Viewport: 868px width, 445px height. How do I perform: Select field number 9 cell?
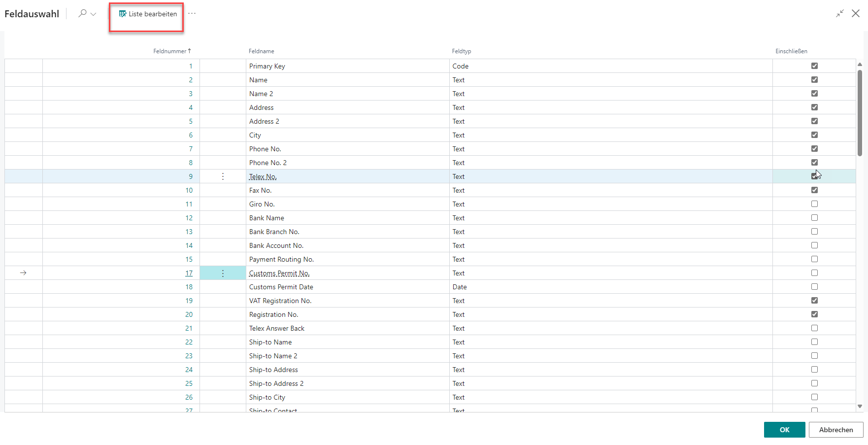click(121, 176)
